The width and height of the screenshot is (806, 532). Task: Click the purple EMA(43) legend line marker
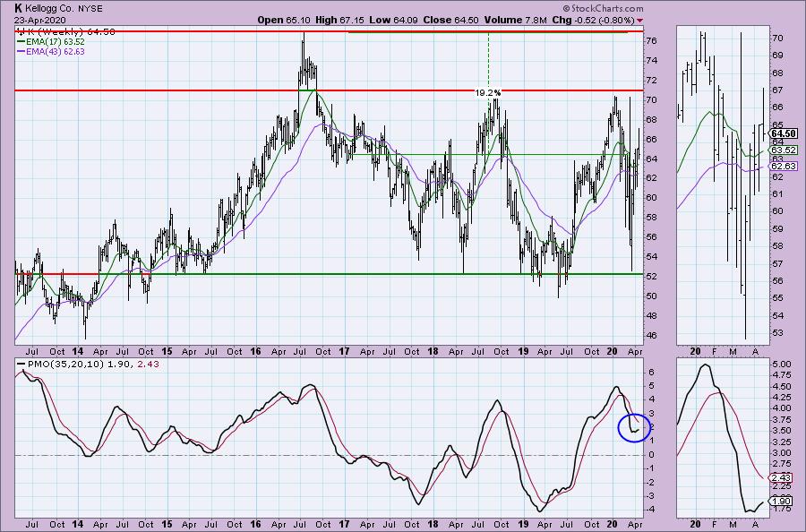pos(21,51)
